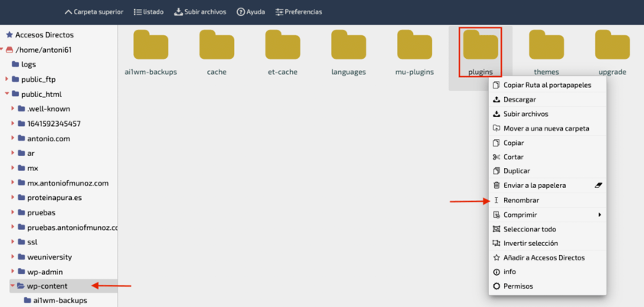Expand the ar tree node
This screenshot has width=644, height=307.
pos(13,153)
